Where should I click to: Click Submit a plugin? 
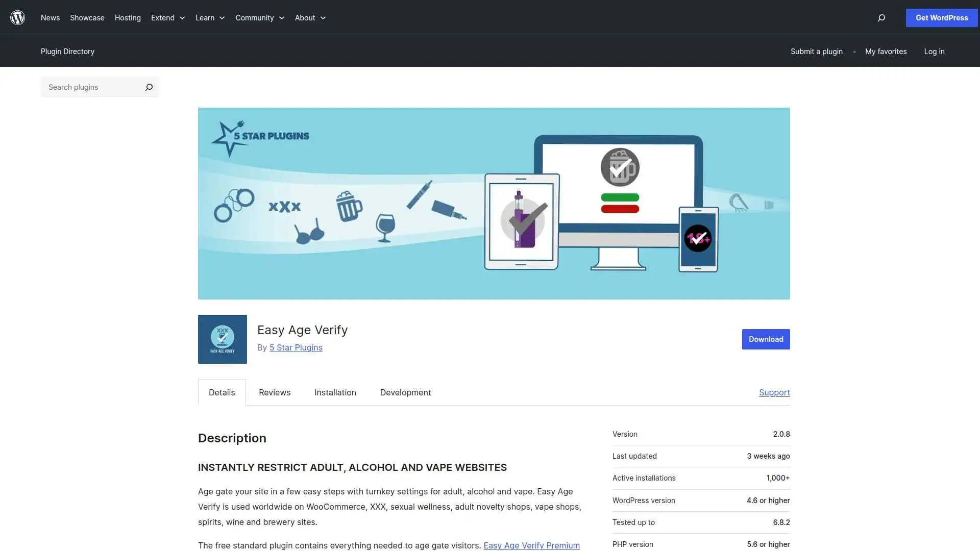coord(816,51)
